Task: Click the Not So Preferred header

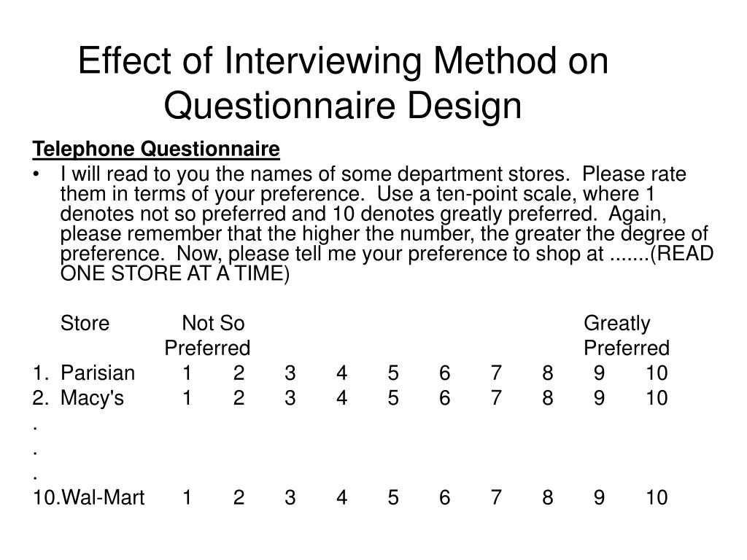Action: tap(207, 335)
